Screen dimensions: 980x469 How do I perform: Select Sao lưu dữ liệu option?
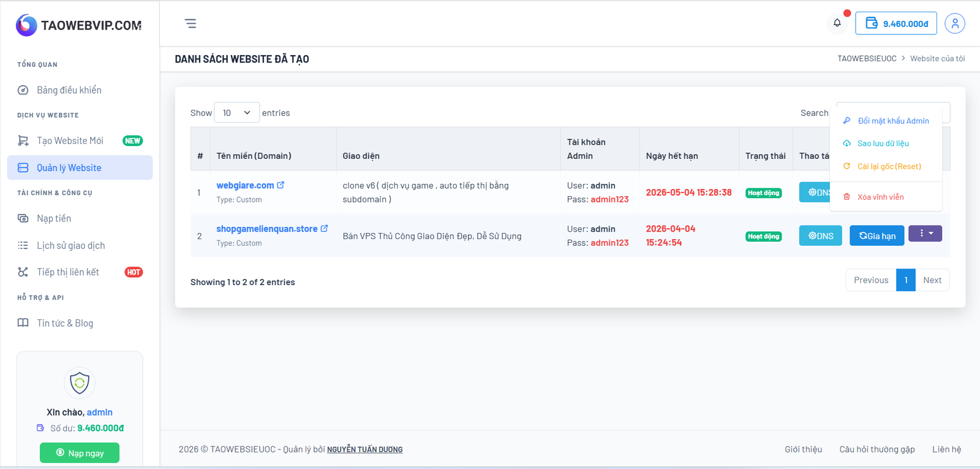[x=883, y=143]
